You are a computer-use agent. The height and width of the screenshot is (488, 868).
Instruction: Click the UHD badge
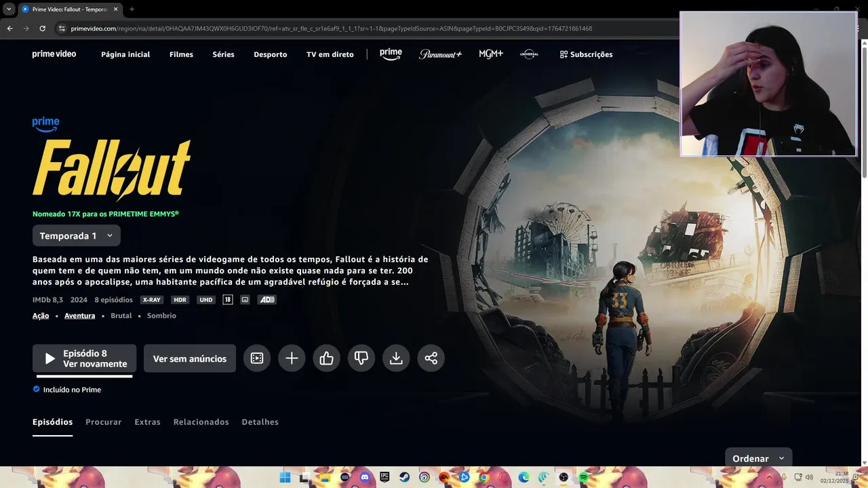coord(206,300)
